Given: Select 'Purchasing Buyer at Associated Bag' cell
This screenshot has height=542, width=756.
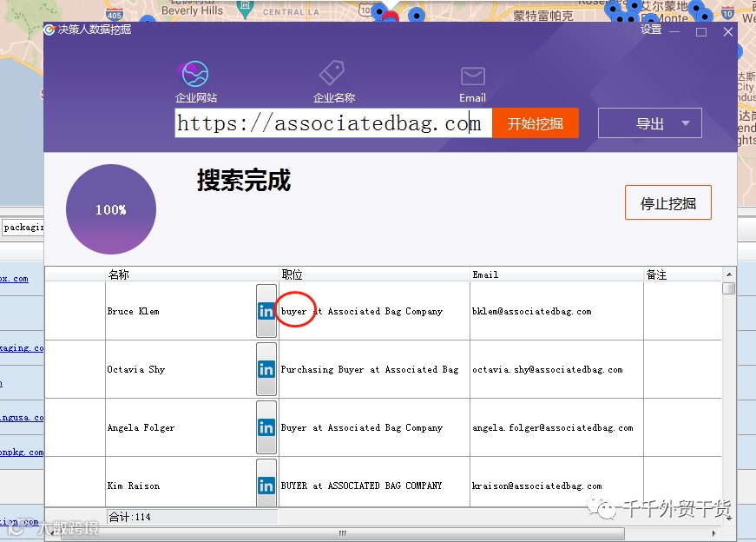Looking at the screenshot, I should (374, 369).
